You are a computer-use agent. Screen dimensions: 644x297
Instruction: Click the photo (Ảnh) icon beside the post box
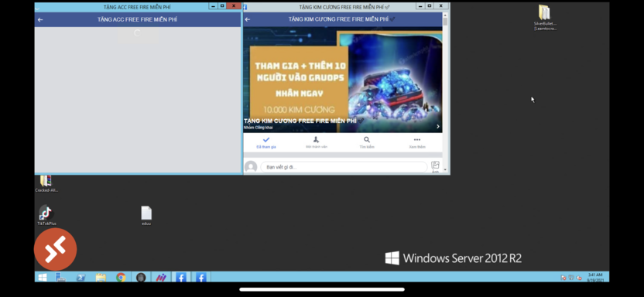[435, 166]
